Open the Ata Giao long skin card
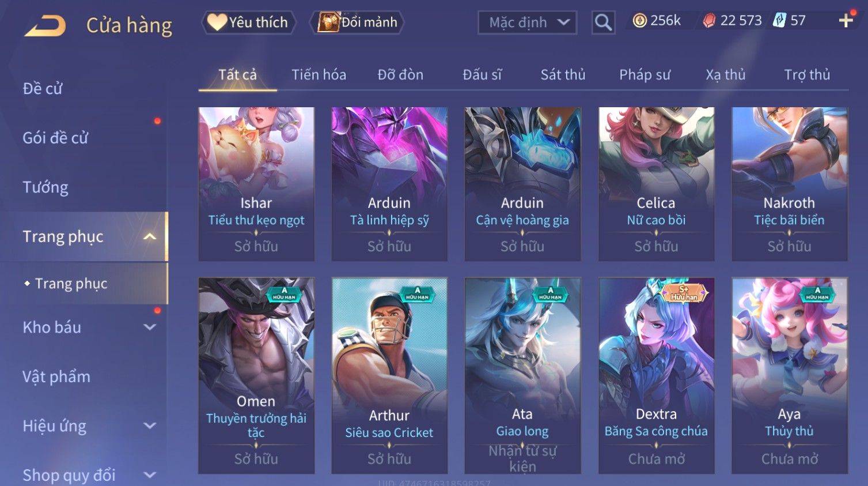868x486 pixels. pyautogui.click(x=522, y=376)
